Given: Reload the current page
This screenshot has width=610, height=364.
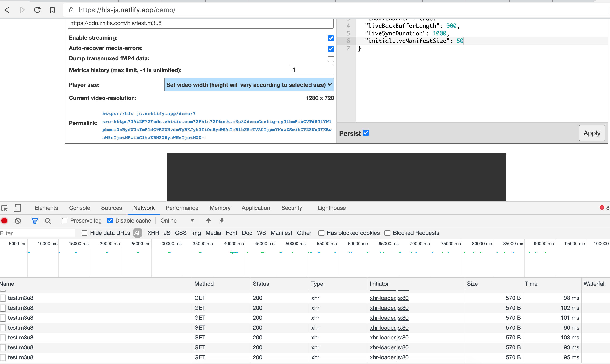Looking at the screenshot, I should [x=37, y=10].
